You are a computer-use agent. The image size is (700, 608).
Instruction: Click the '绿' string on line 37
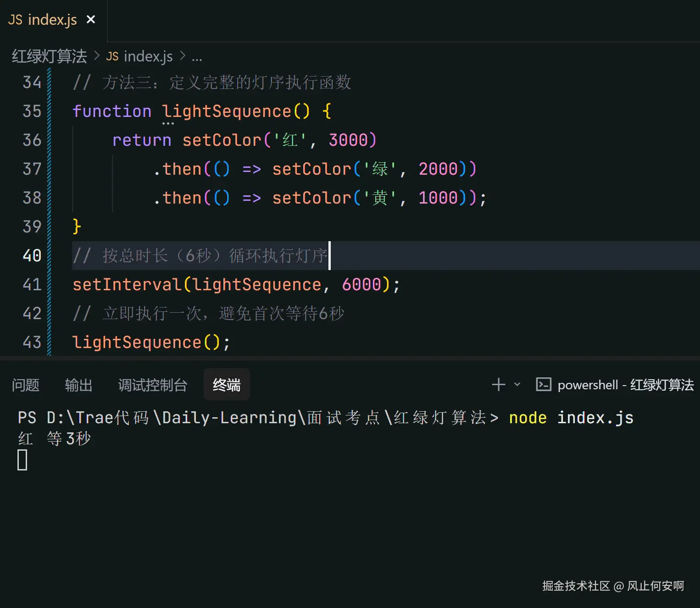point(380,169)
